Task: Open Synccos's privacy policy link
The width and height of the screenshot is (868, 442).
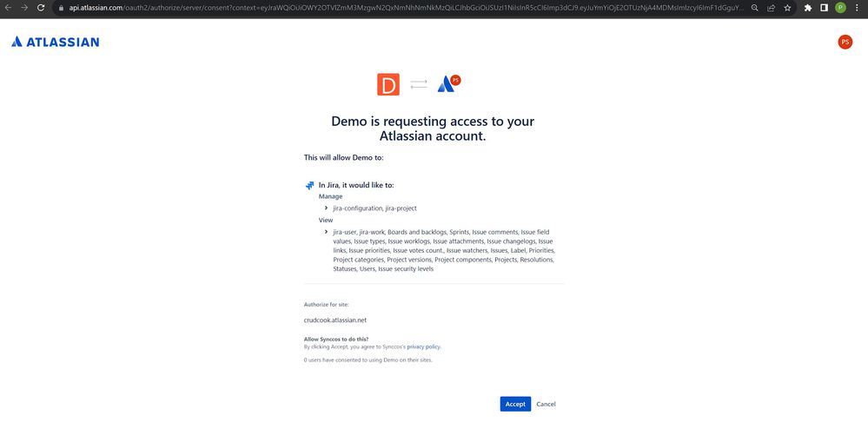Action: (x=423, y=346)
